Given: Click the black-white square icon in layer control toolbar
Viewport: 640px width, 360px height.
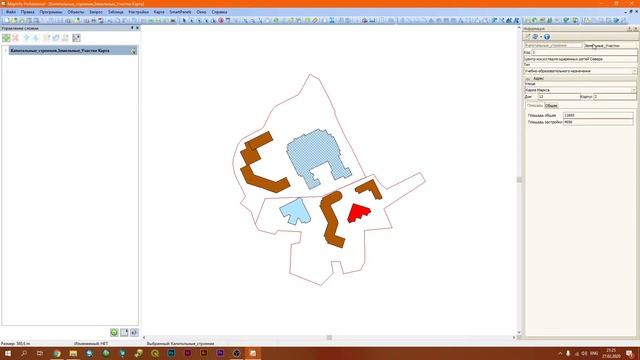Looking at the screenshot, I should [x=76, y=38].
